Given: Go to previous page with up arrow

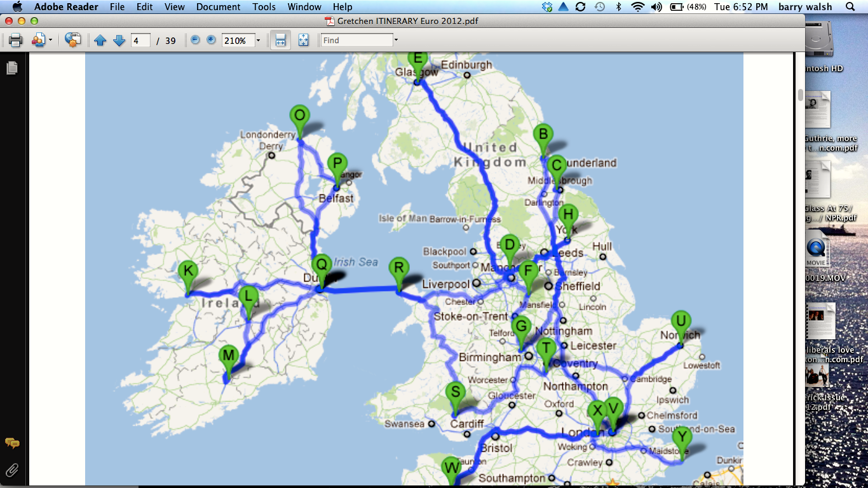Looking at the screenshot, I should (x=100, y=41).
